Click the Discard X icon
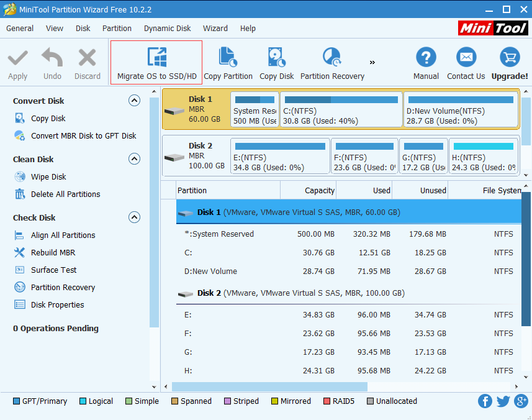This screenshot has width=532, height=420. [87, 57]
